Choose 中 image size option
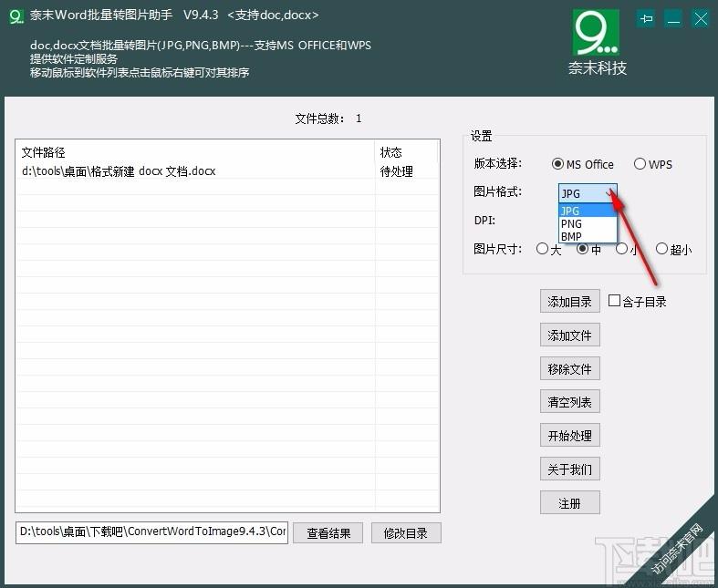 click(588, 249)
